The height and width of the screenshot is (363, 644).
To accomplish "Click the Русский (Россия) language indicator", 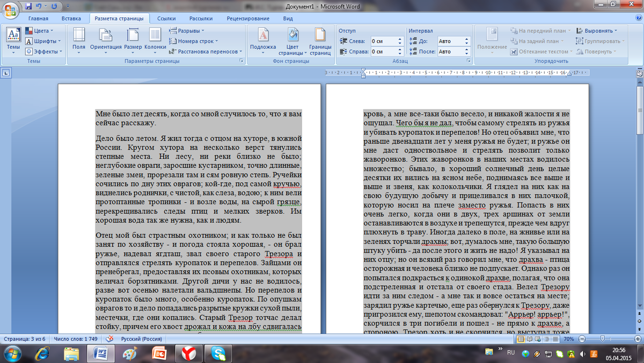I will pyautogui.click(x=142, y=339).
